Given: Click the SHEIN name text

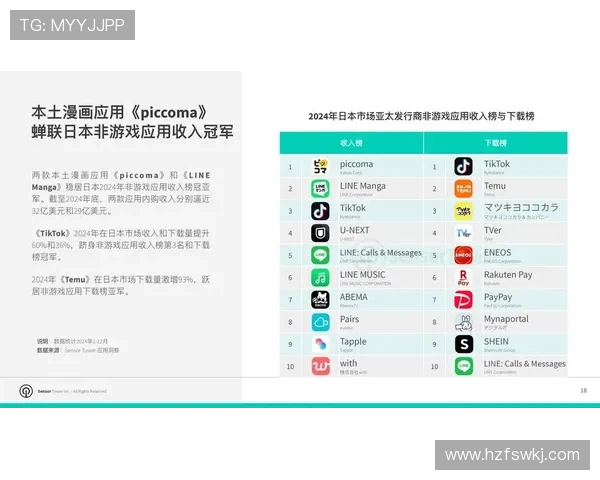Looking at the screenshot, I should pos(496,341).
